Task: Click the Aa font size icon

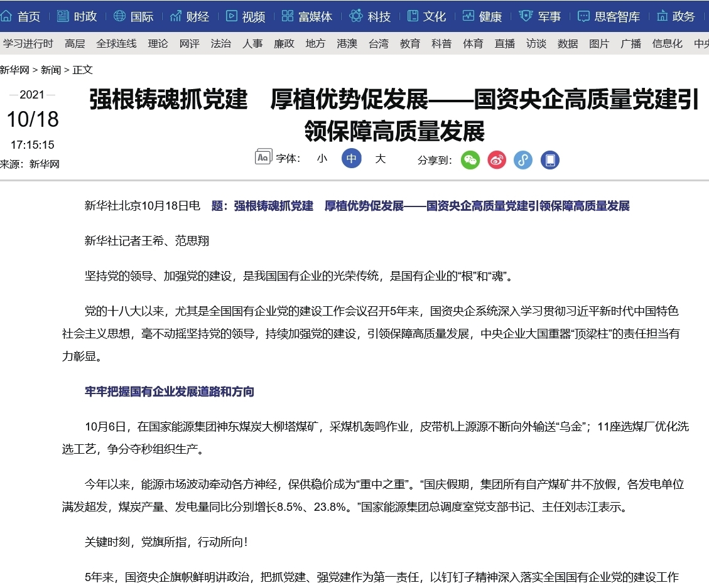Action: coord(264,157)
